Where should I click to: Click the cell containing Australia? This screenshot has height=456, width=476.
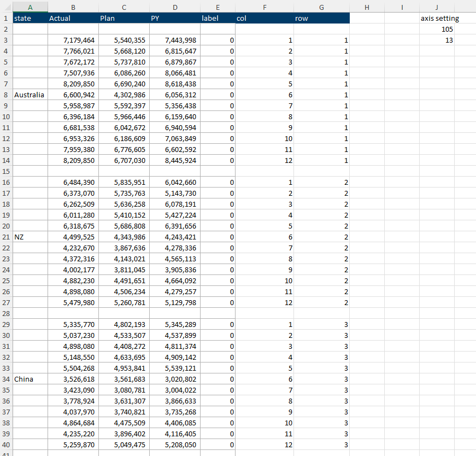(x=29, y=95)
